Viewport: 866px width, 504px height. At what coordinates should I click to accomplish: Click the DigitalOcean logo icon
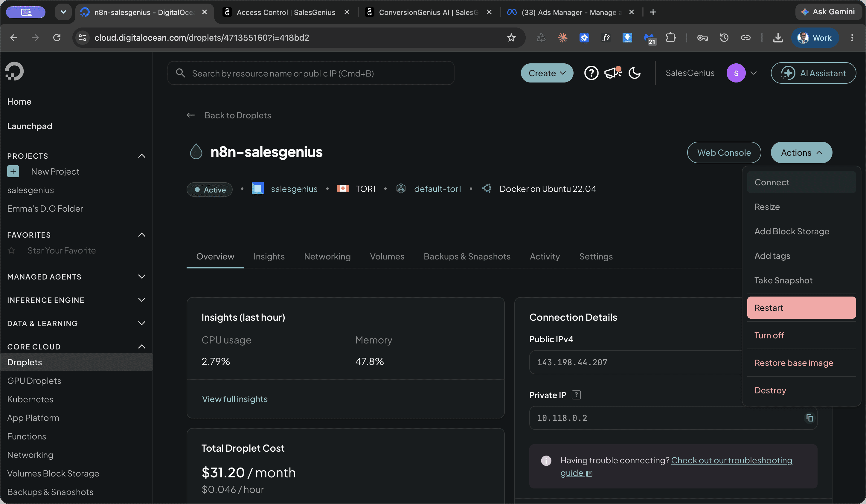[14, 71]
